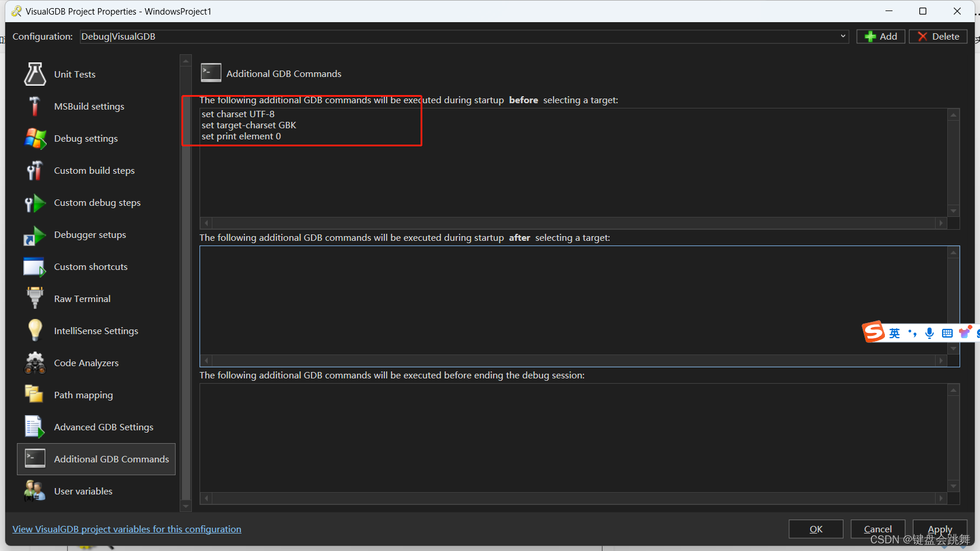Click the first command box scroll right arrow

coord(941,223)
